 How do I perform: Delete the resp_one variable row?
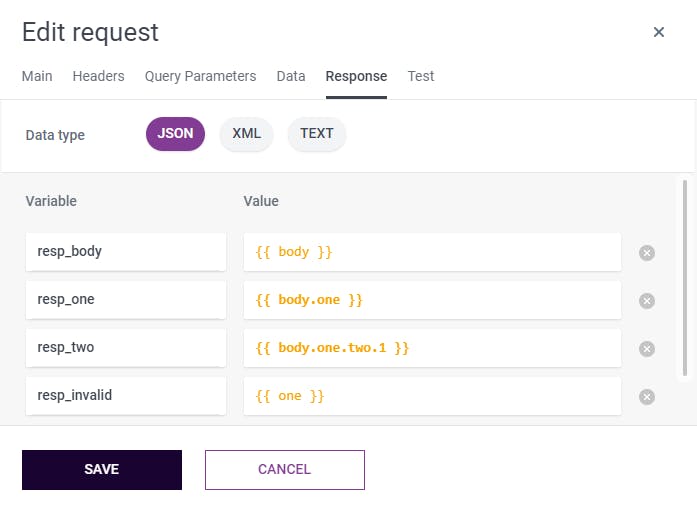point(647,300)
